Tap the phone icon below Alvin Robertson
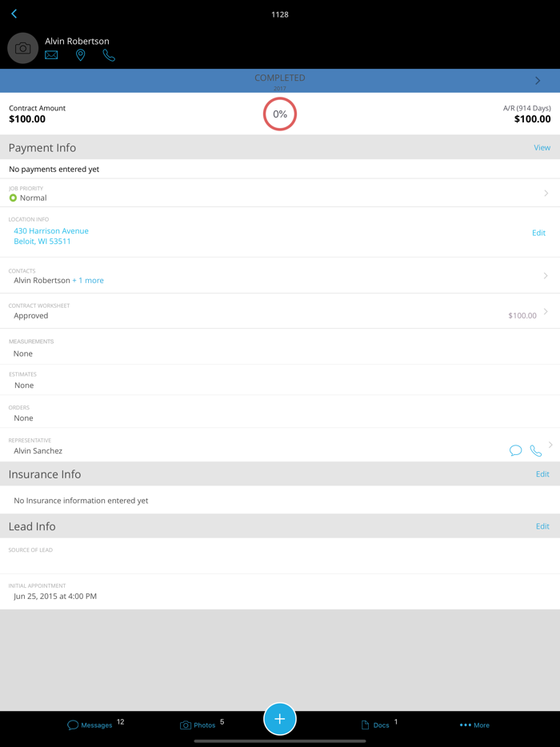The image size is (560, 747). (109, 56)
